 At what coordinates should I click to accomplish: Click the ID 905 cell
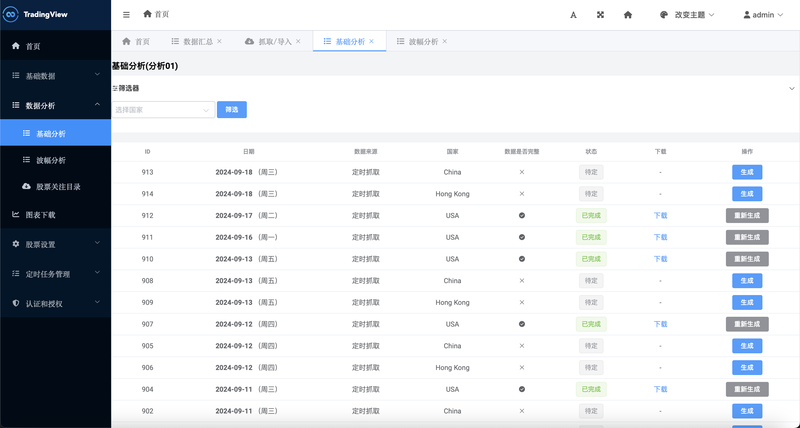pyautogui.click(x=147, y=346)
